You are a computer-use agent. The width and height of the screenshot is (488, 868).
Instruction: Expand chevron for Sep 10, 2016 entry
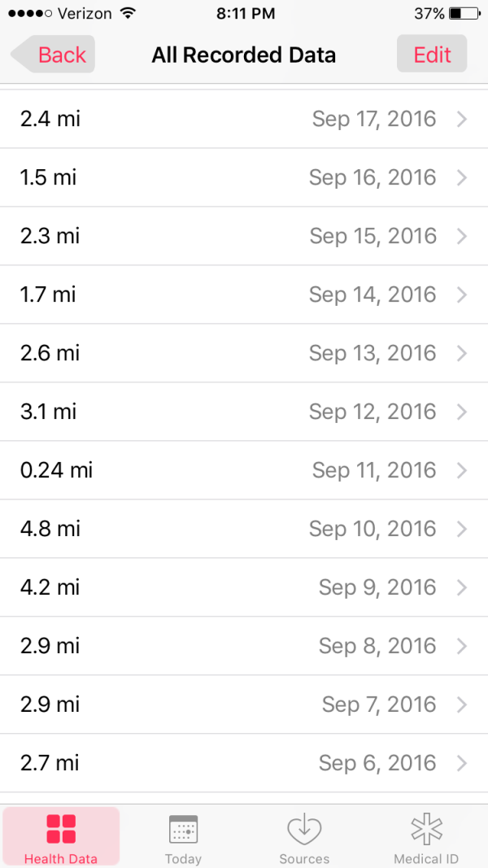coord(462,530)
